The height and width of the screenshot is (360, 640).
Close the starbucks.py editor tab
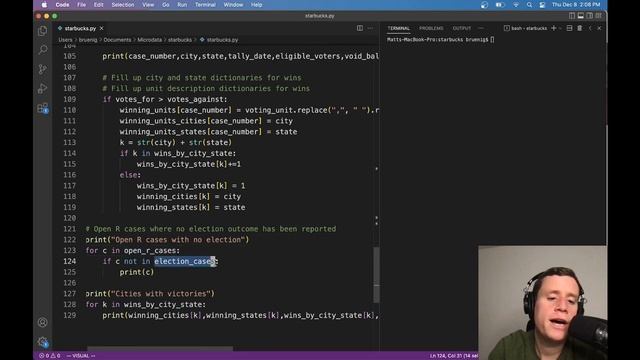point(102,28)
